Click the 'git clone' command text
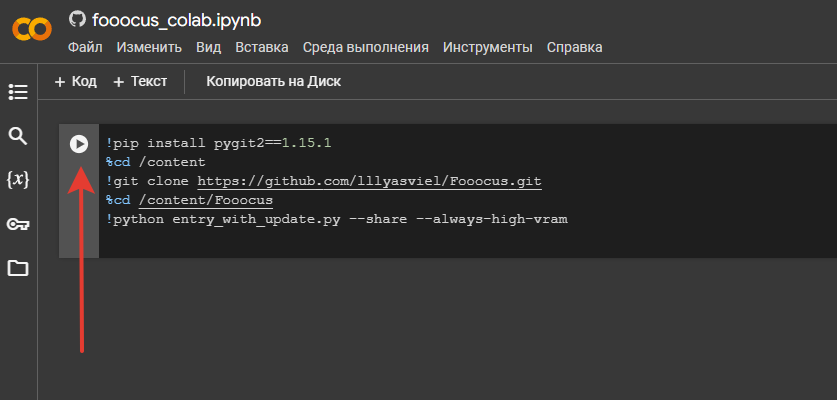Image resolution: width=837 pixels, height=400 pixels. [151, 182]
